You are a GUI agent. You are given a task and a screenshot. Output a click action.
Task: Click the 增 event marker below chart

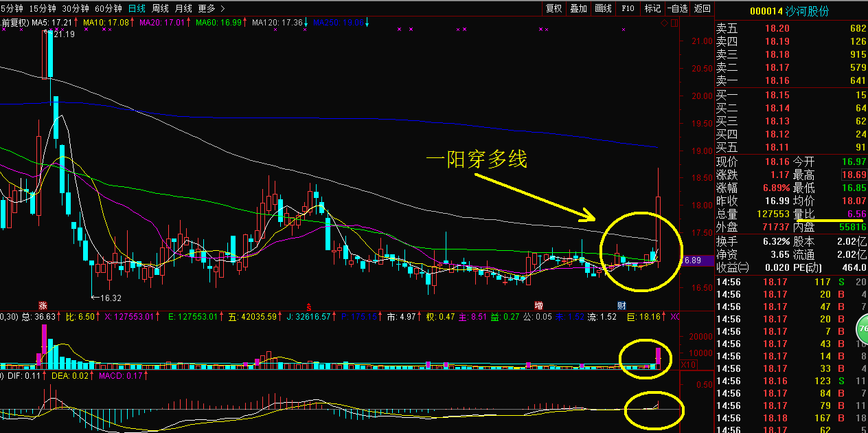[x=540, y=304]
